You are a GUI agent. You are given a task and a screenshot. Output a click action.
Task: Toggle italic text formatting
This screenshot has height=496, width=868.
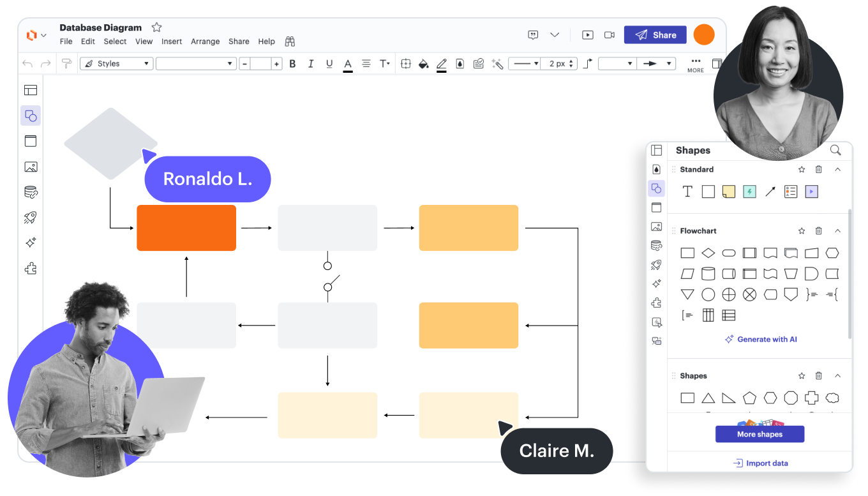pyautogui.click(x=311, y=64)
